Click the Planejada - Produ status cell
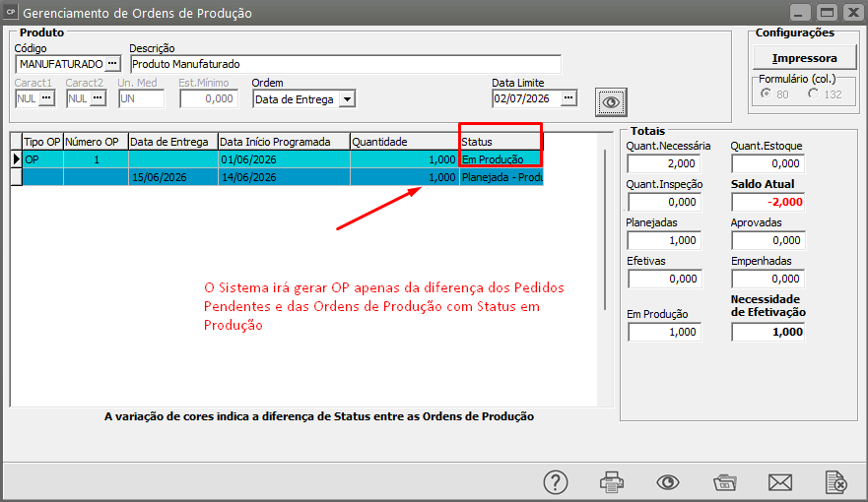This screenshot has height=502, width=868. point(501,177)
